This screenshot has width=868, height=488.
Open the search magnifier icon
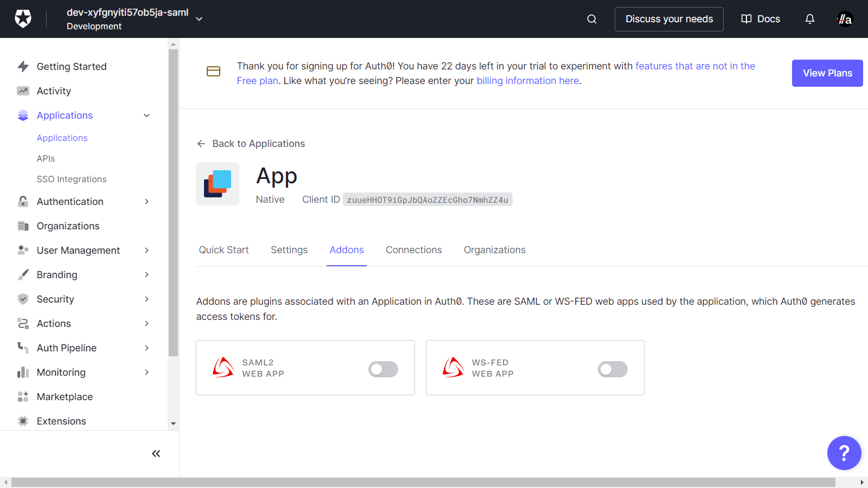pyautogui.click(x=592, y=19)
